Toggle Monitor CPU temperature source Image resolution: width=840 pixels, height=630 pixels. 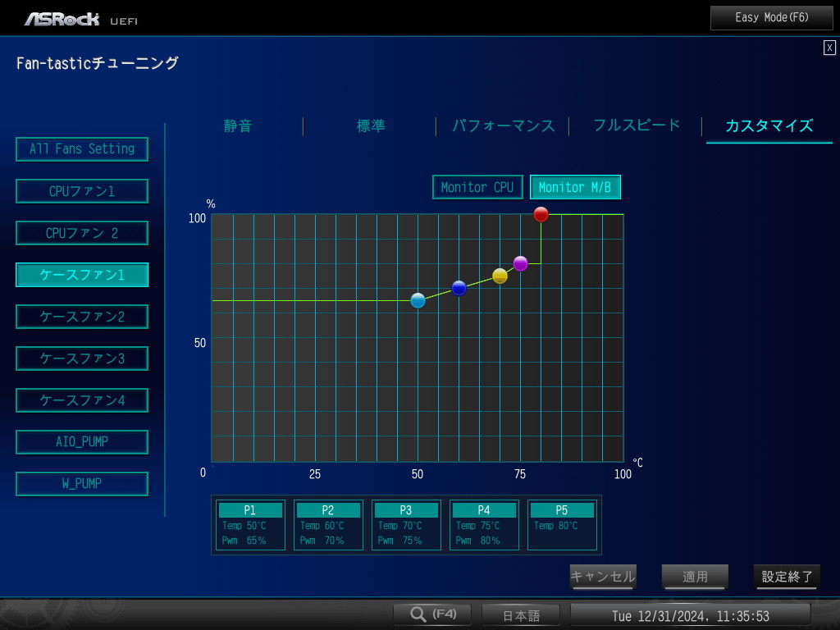coord(477,187)
